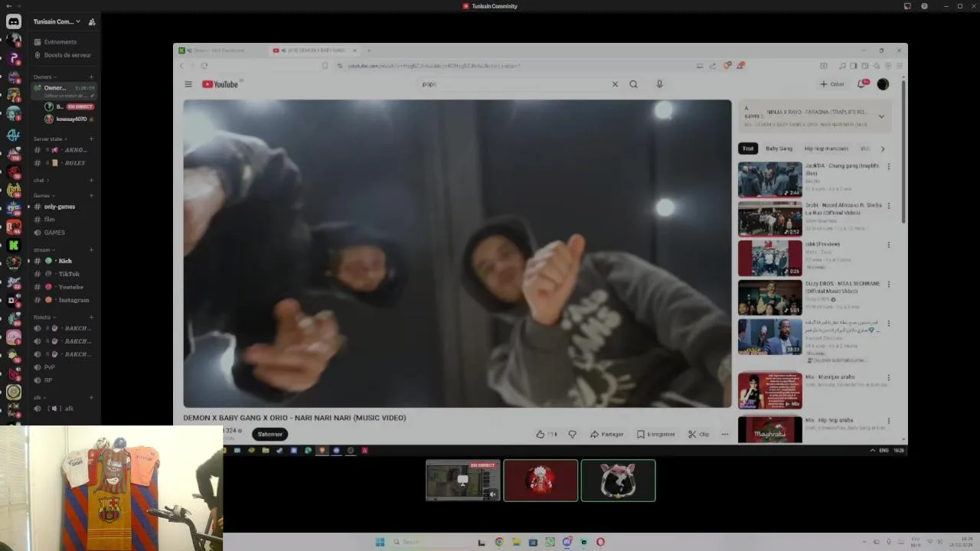
Task: Open YouTube hamburger guide menu
Action: pos(188,84)
